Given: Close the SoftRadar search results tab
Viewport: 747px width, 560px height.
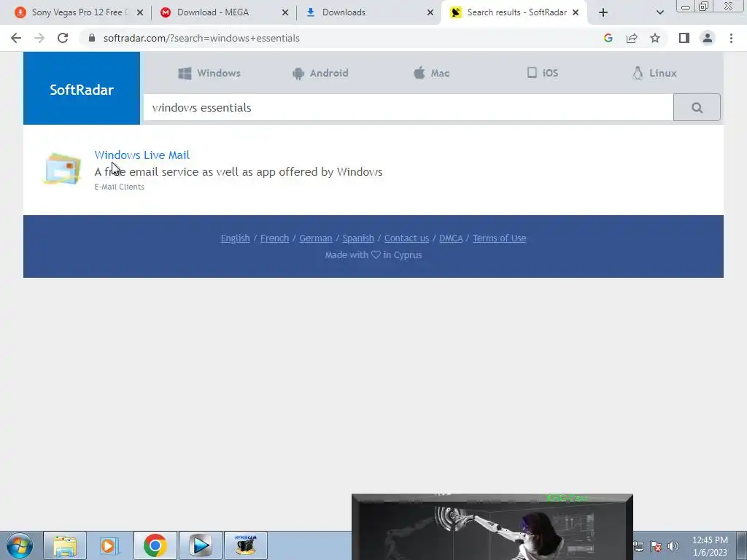Looking at the screenshot, I should (576, 12).
